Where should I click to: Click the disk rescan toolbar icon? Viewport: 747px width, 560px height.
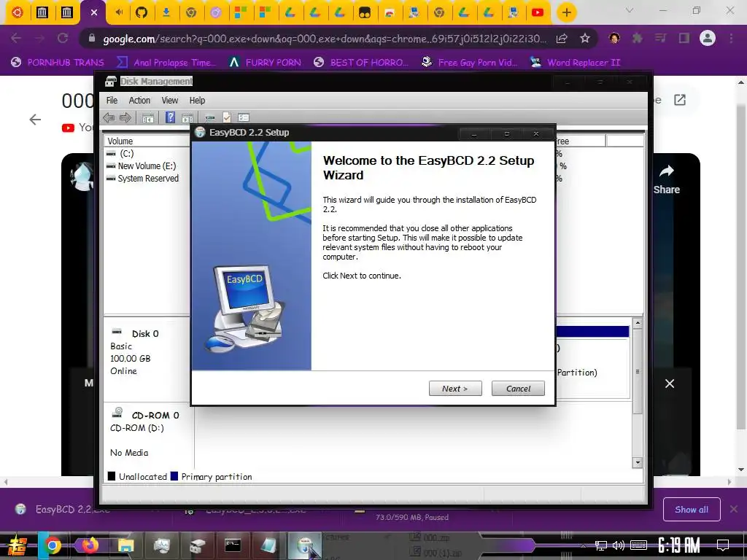209,117
